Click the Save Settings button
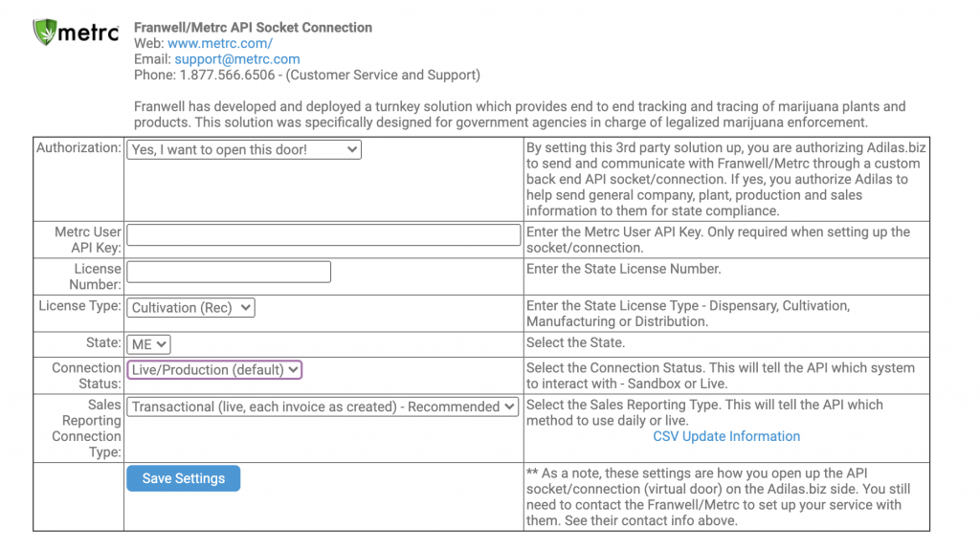This screenshot has height=550, width=980. pyautogui.click(x=183, y=478)
